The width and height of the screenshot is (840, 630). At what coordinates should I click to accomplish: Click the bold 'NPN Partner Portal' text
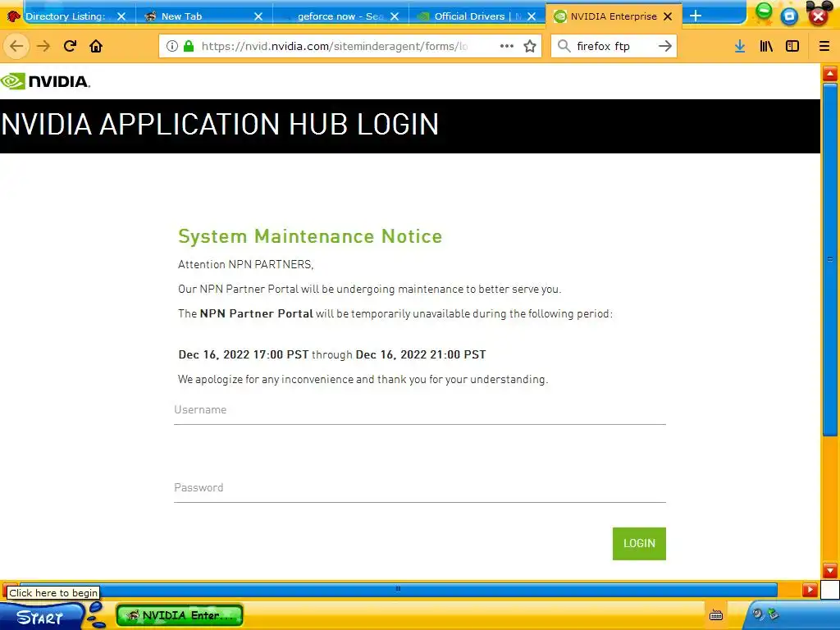(256, 314)
